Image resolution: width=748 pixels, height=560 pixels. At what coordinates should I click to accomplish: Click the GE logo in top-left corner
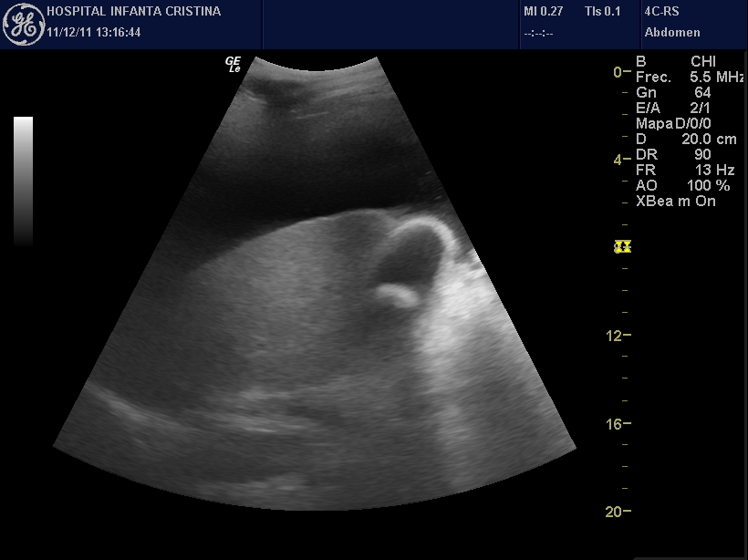click(x=26, y=25)
